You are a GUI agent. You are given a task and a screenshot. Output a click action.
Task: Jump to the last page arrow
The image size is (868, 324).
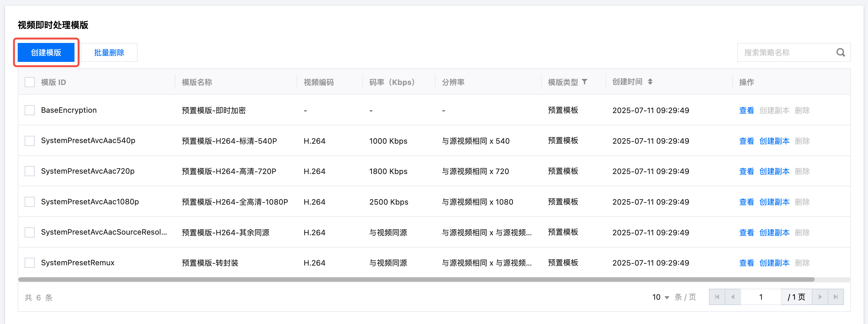[x=836, y=297]
